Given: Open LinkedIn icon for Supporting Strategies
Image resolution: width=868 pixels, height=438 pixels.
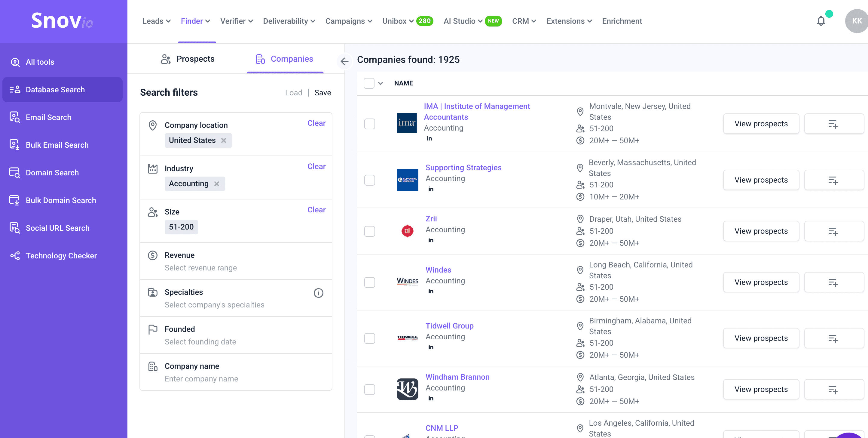Looking at the screenshot, I should pyautogui.click(x=431, y=189).
